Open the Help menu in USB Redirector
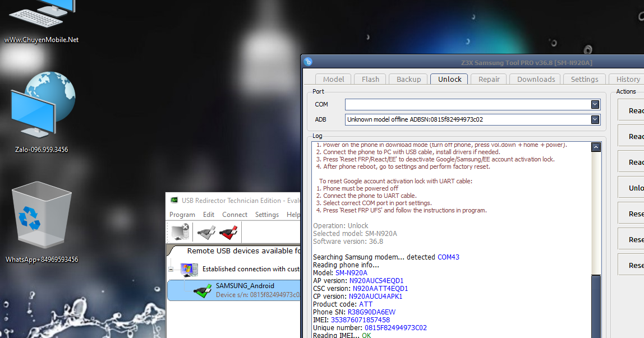This screenshot has width=644, height=338. click(293, 215)
